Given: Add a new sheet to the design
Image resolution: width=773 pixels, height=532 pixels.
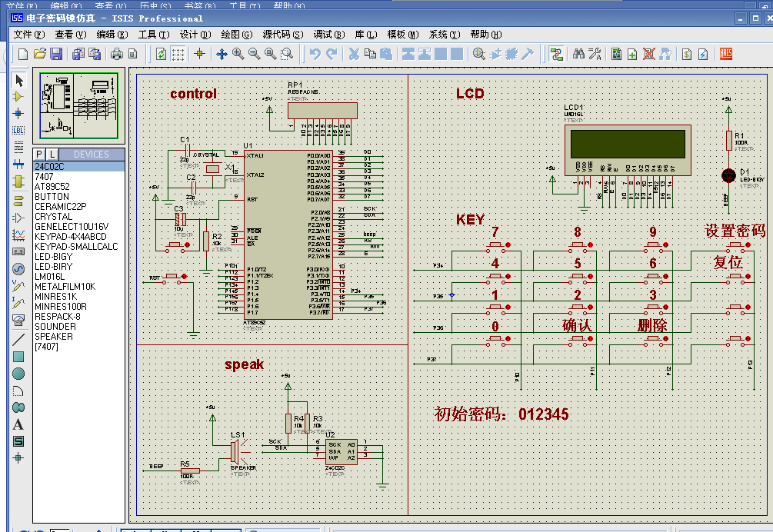Looking at the screenshot, I should coord(632,54).
